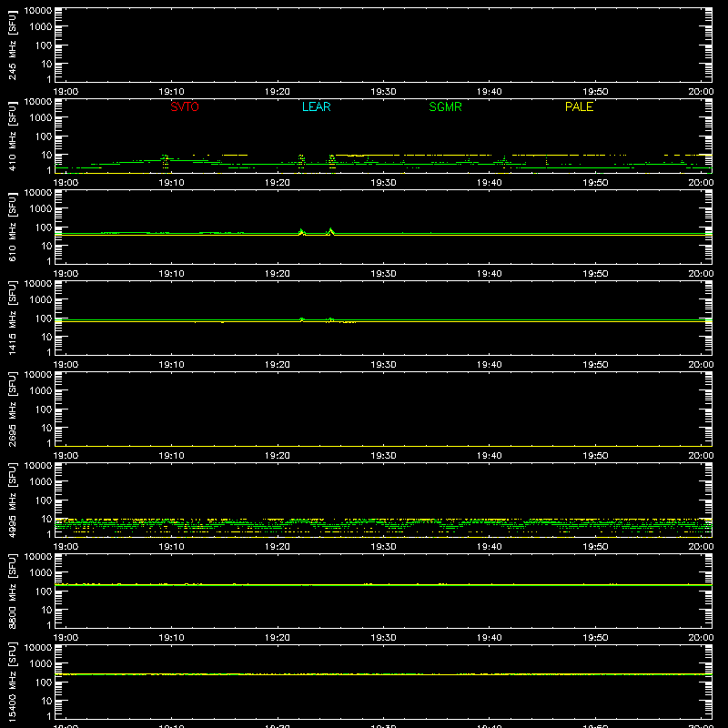Click the 19:22 burst peak in 1415 MHz plot
This screenshot has width=728, height=728.
(302, 319)
